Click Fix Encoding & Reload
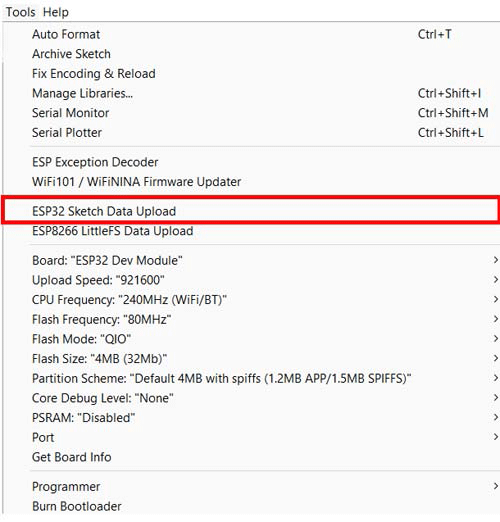This screenshot has height=522, width=500. coord(251,74)
